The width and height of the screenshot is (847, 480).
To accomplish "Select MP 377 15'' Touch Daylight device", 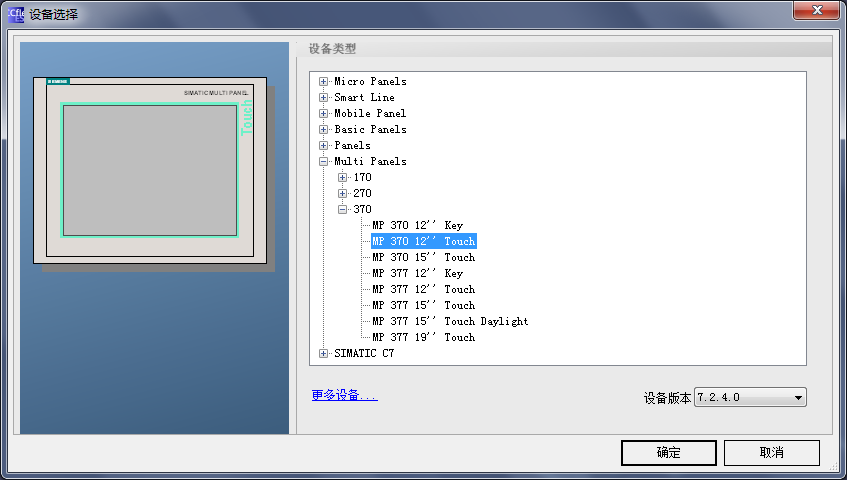I will tap(451, 321).
